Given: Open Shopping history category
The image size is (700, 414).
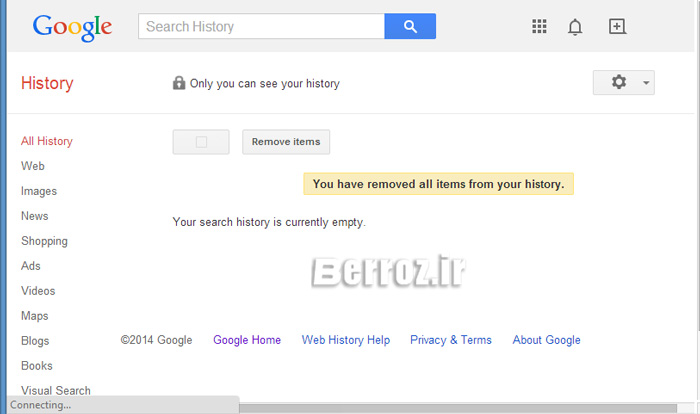Looking at the screenshot, I should tap(44, 241).
